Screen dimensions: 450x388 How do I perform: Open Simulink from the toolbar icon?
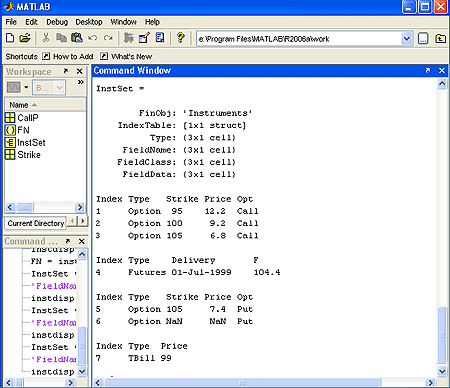coord(128,38)
